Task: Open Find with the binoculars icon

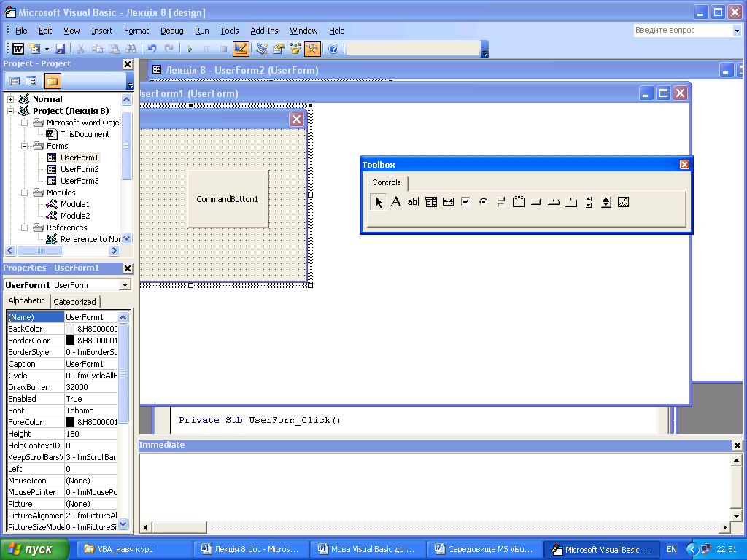Action: click(x=131, y=49)
